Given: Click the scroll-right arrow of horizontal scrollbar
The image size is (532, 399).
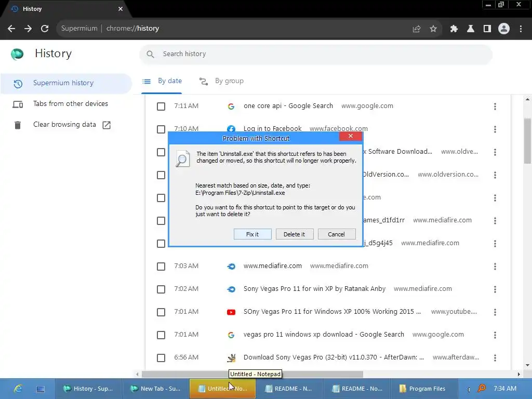Looking at the screenshot, I should pos(519,374).
